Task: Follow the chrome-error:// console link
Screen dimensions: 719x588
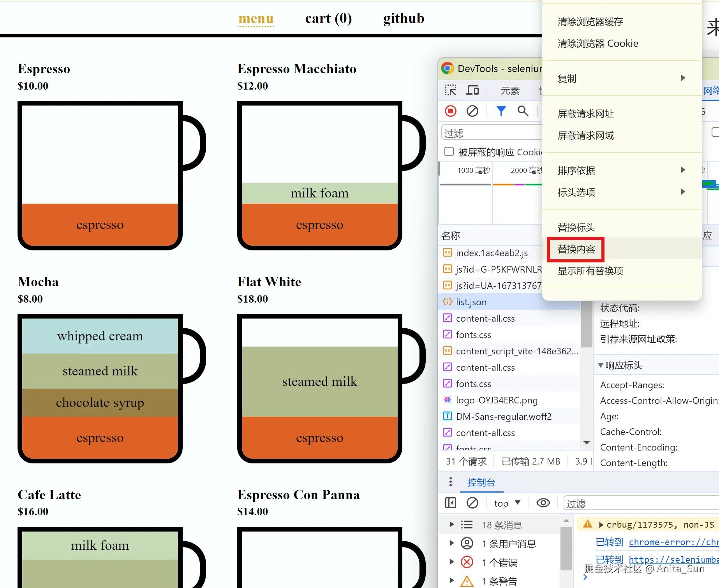Action: pyautogui.click(x=673, y=542)
